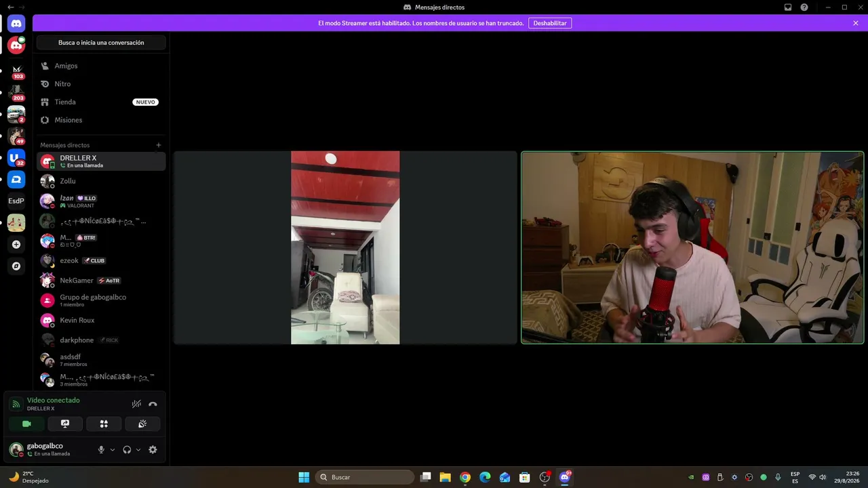Screen dimensions: 868x488
Task: Open the inbox icon in title bar
Action: [788, 7]
